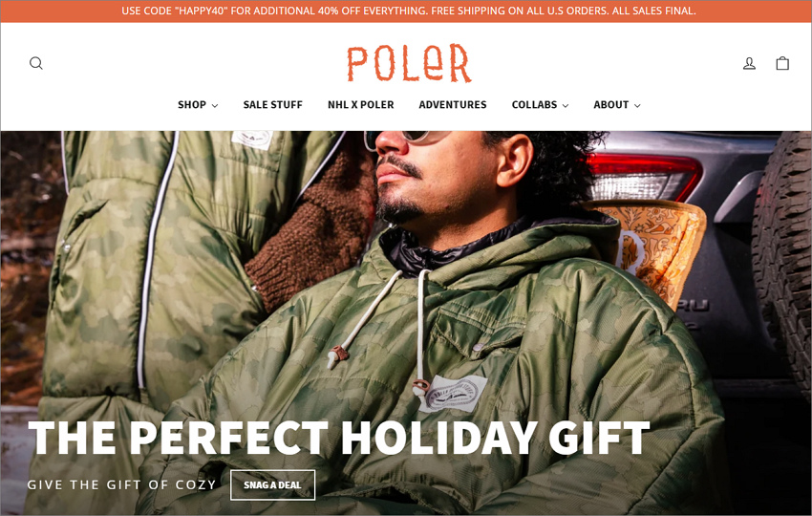Click the camo jacket hero image
The image size is (812, 516).
coord(406,323)
